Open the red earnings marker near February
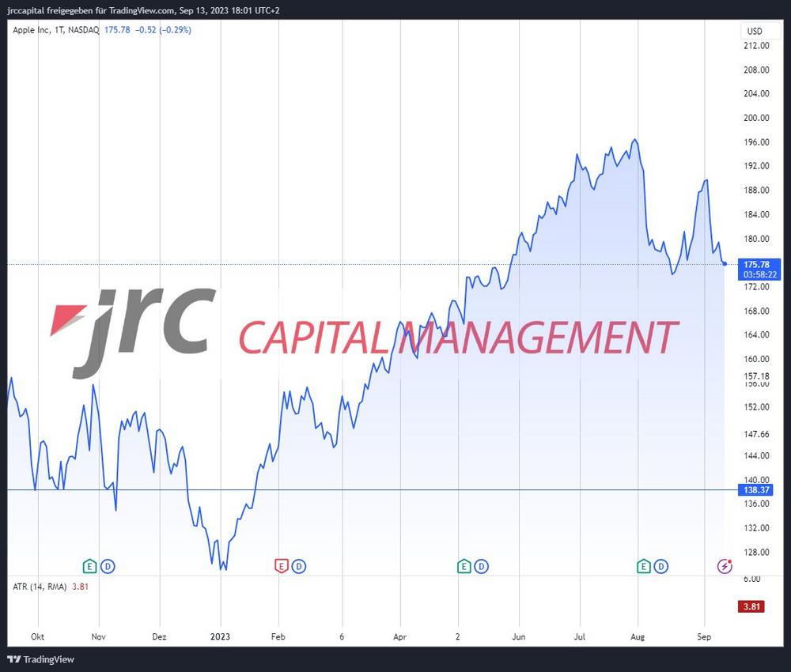This screenshot has height=672, width=791. coord(281,566)
